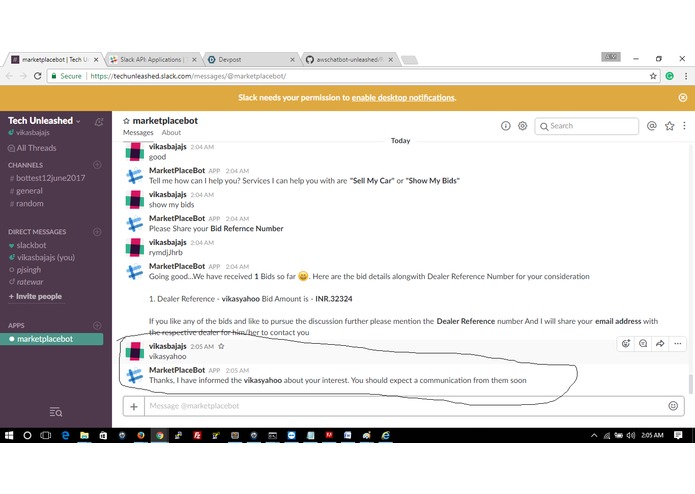Viewport: 695px width, 494px height.
Task: Star the 2:05 AM vikasbajajs message
Action: pos(221,346)
